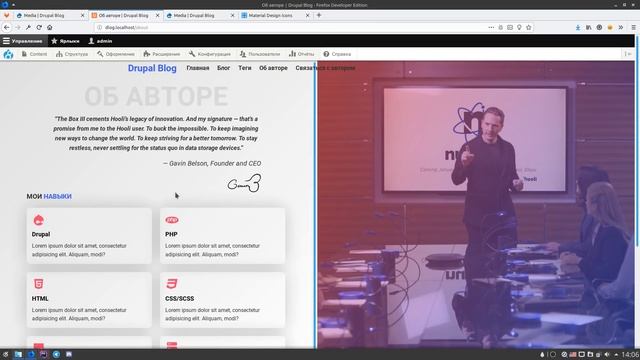This screenshot has width=640, height=360.
Task: Open a new browser tab
Action: [319, 15]
